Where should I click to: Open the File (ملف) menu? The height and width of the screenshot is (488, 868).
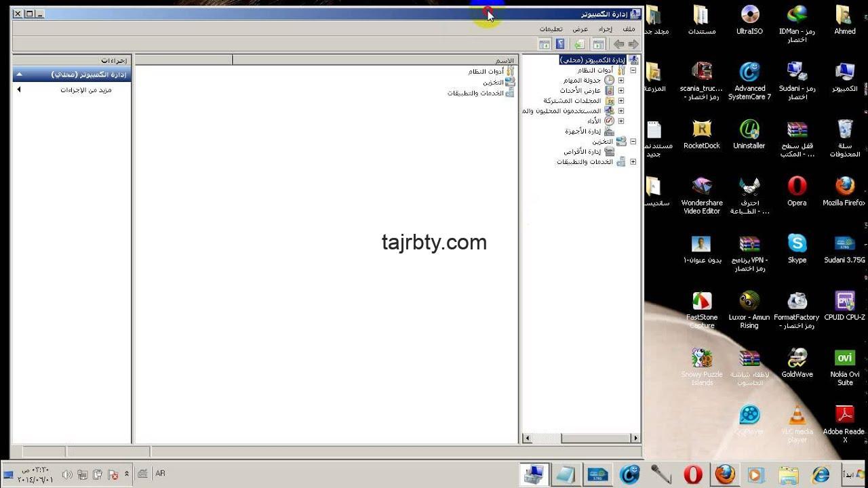tap(629, 28)
